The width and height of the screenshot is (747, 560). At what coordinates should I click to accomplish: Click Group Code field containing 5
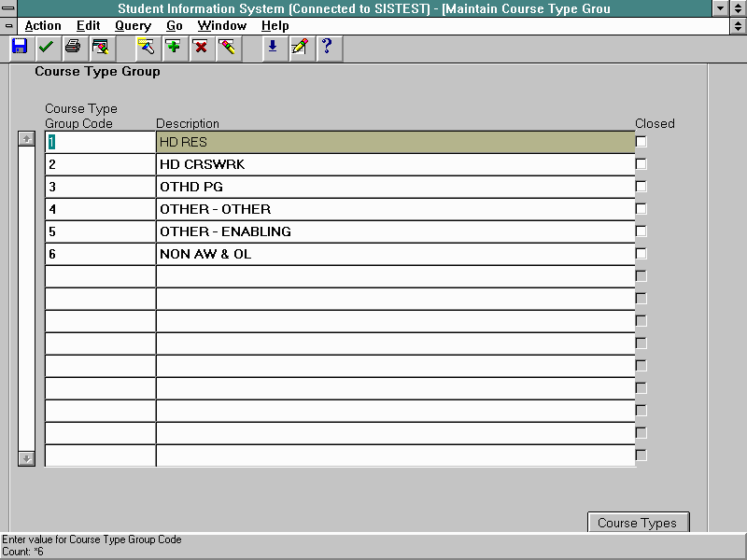coord(100,231)
